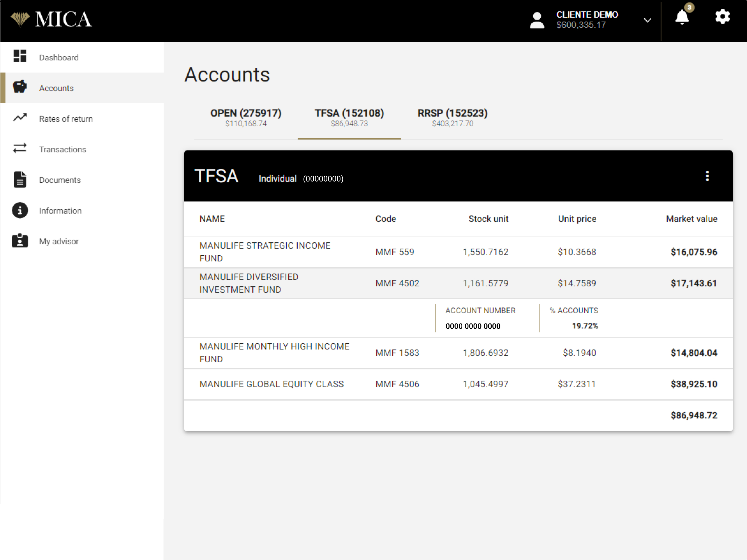Switch to the OPEN (275917) tab

(x=246, y=118)
